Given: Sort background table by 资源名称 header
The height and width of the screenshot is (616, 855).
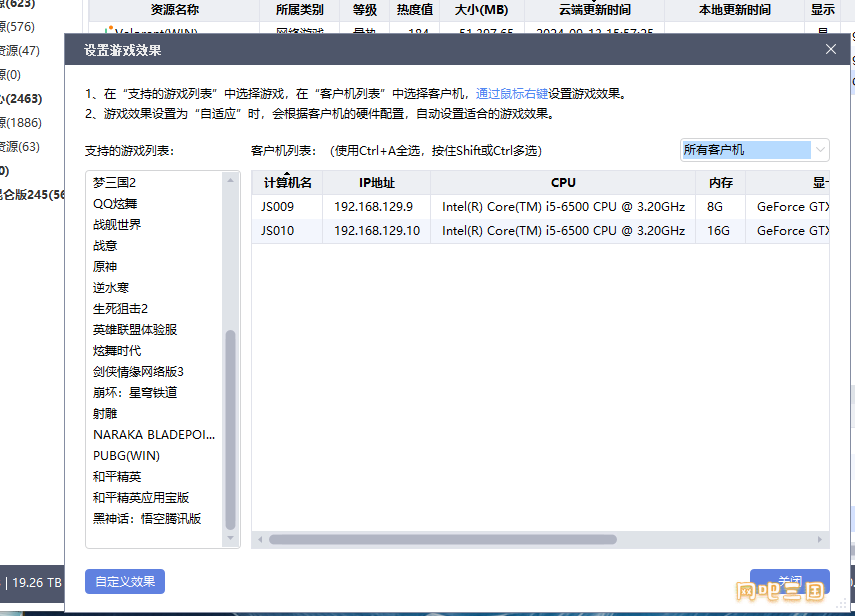Looking at the screenshot, I should [x=174, y=10].
